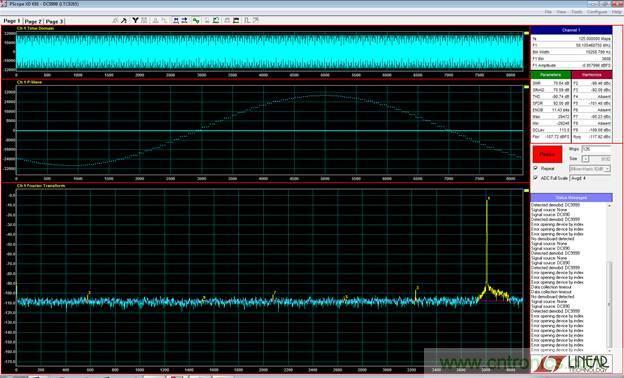Click the yellow marker beside Time Domain plot
This screenshot has height=378, width=624.
click(x=526, y=33)
